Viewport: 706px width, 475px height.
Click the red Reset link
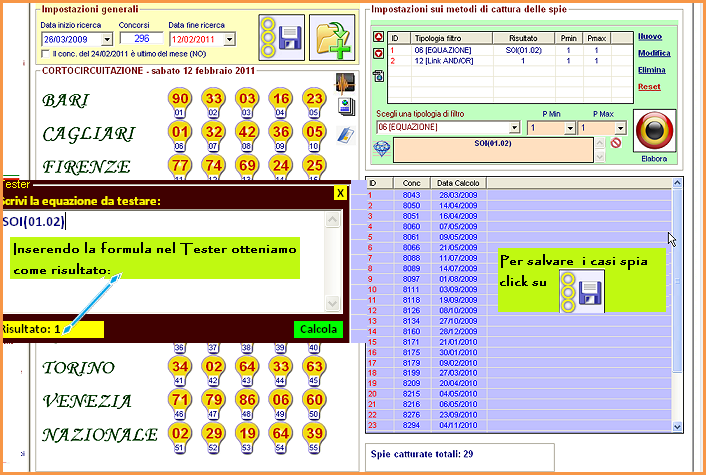(649, 86)
